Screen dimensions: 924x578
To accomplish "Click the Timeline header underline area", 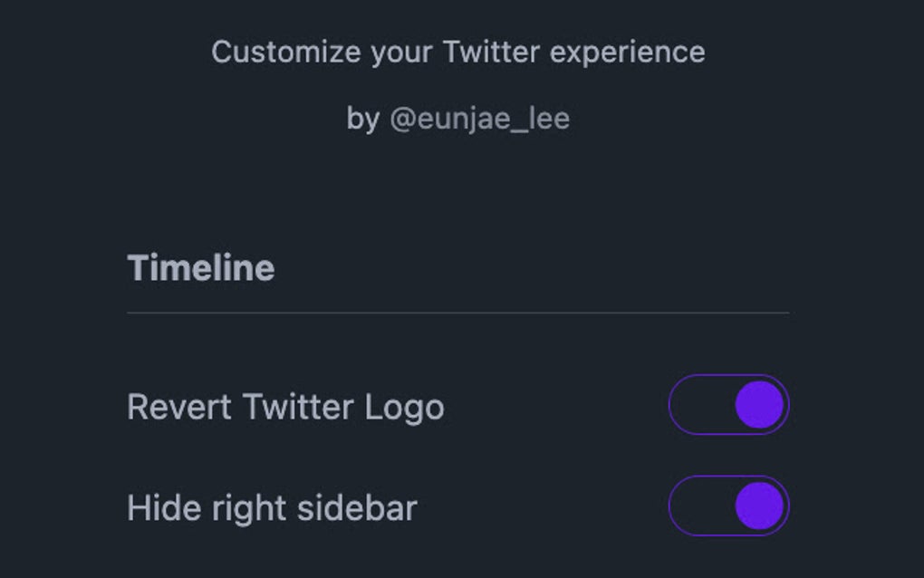I will pyautogui.click(x=458, y=313).
